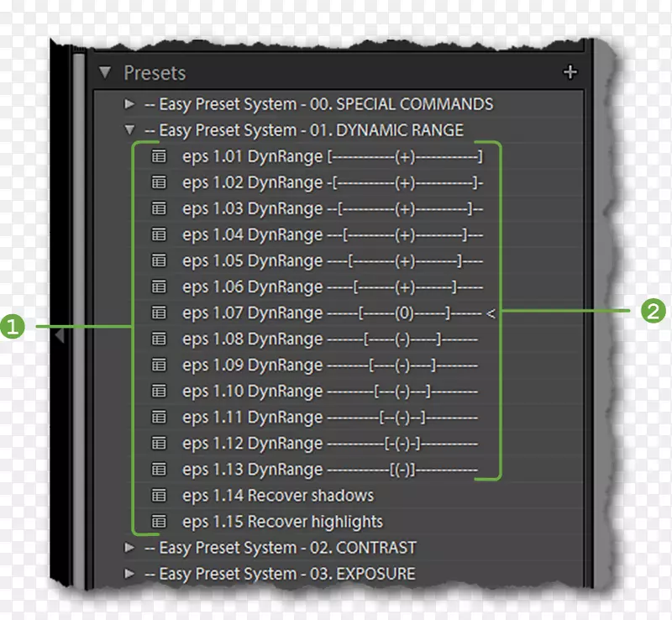Apply the eps 1.09 DynRange preset text
The width and height of the screenshot is (672, 620).
tap(330, 365)
